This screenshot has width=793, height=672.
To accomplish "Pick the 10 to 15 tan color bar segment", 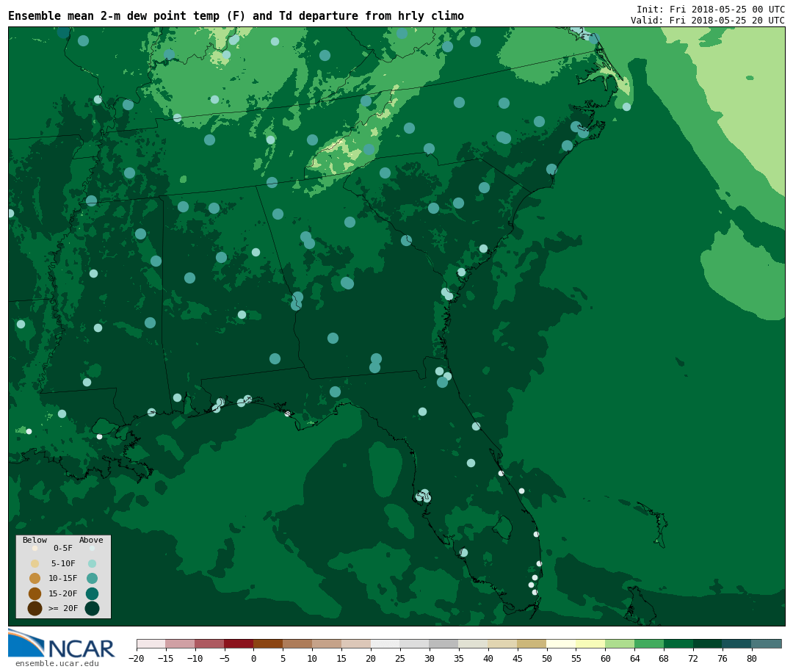I will (x=327, y=643).
